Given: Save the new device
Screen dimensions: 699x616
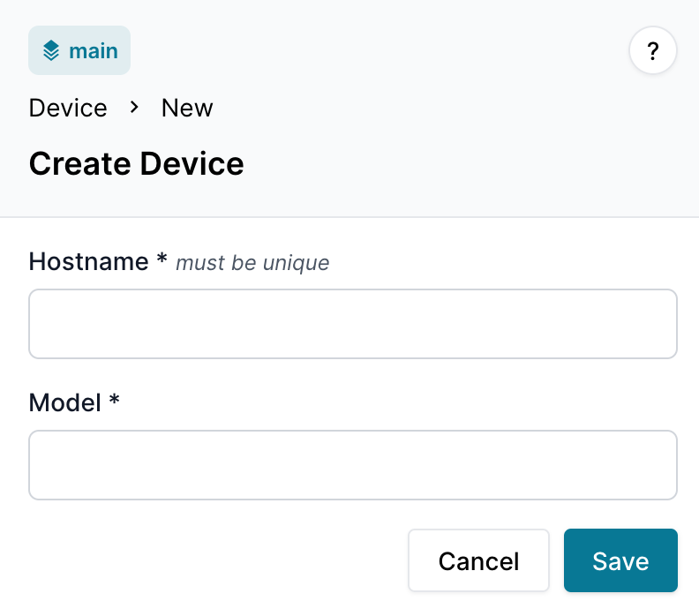Looking at the screenshot, I should [x=620, y=560].
